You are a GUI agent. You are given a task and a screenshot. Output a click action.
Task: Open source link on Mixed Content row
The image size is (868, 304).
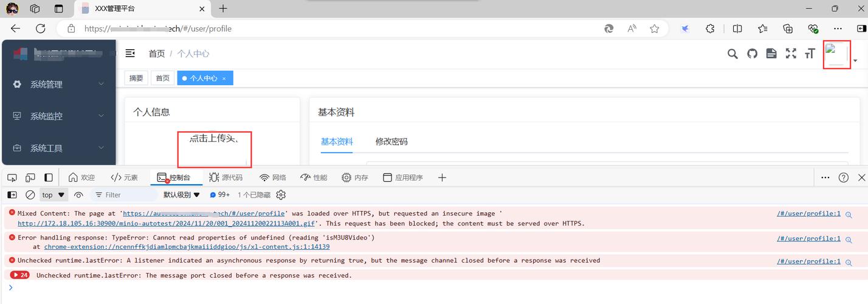point(808,213)
